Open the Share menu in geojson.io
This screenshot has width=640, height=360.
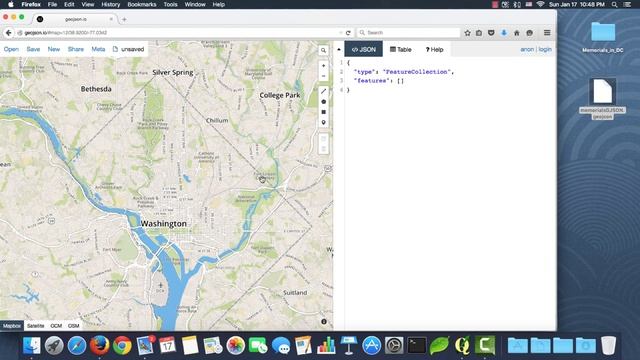(x=76, y=49)
